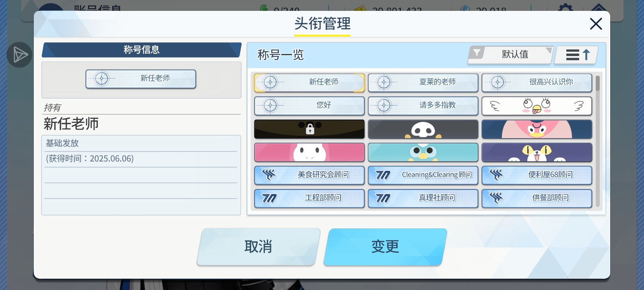Click the funnel filter icon

(477, 53)
